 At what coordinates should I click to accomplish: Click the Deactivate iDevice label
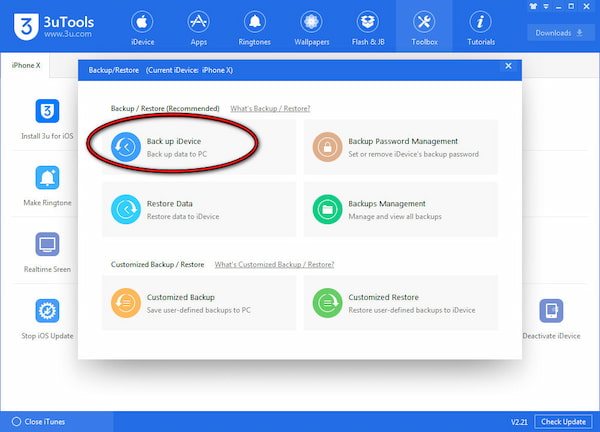(551, 336)
